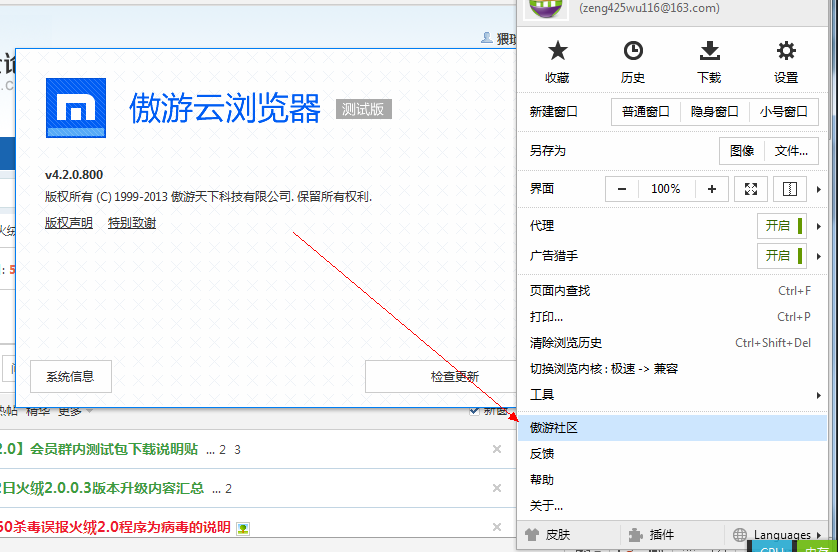The height and width of the screenshot is (552, 838).
Task: Click the 精华 filter in the forum
Action: click(x=38, y=410)
